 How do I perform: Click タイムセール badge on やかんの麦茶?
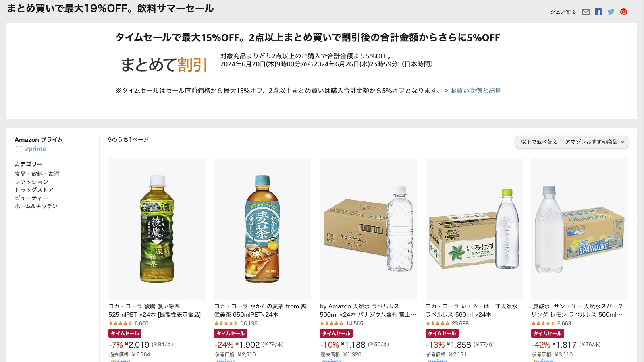231,333
